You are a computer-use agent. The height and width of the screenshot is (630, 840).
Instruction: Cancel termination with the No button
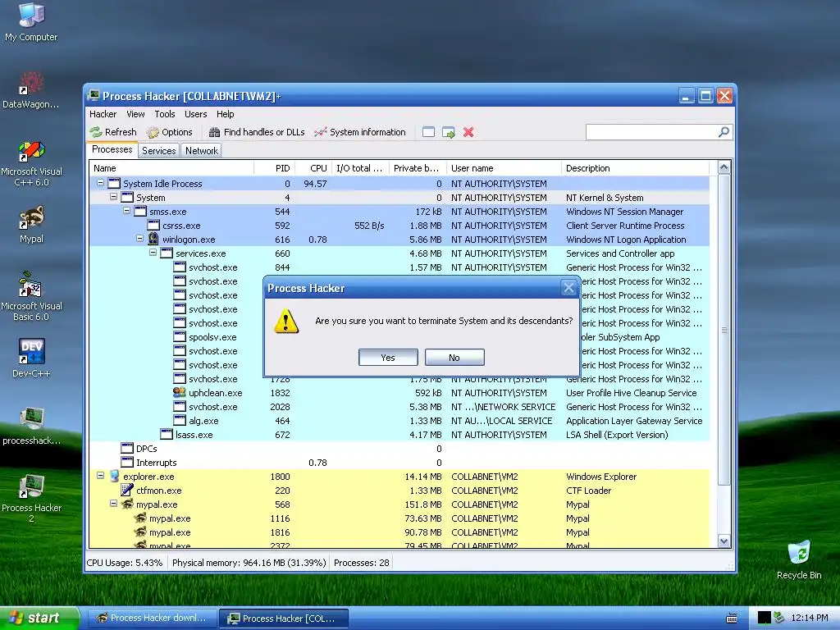[454, 358]
